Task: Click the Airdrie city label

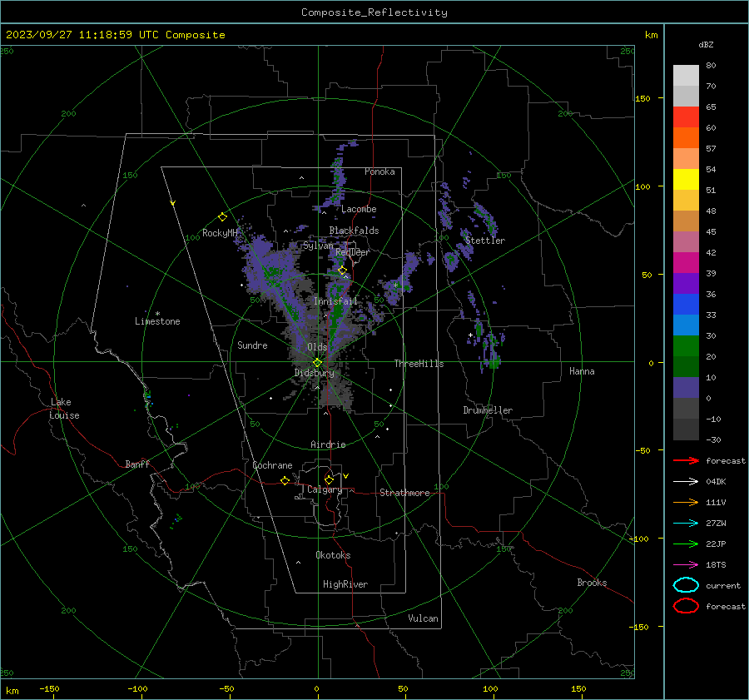Action: point(328,444)
